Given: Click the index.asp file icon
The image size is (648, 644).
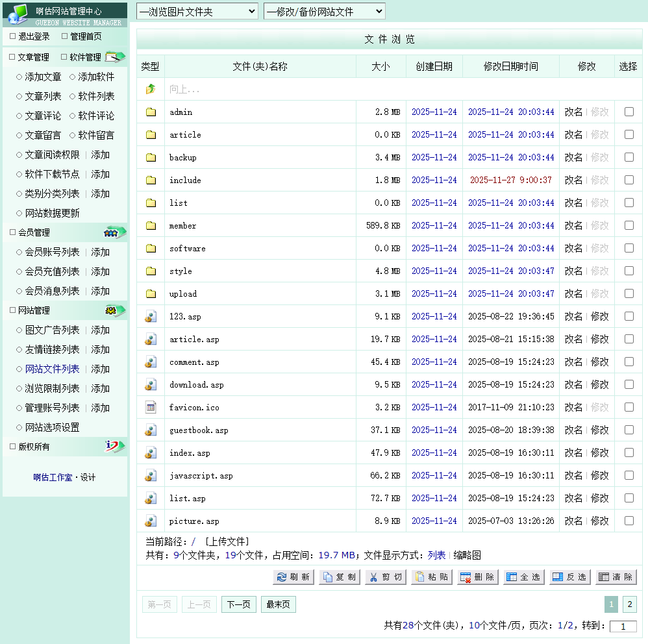Looking at the screenshot, I should point(151,452).
